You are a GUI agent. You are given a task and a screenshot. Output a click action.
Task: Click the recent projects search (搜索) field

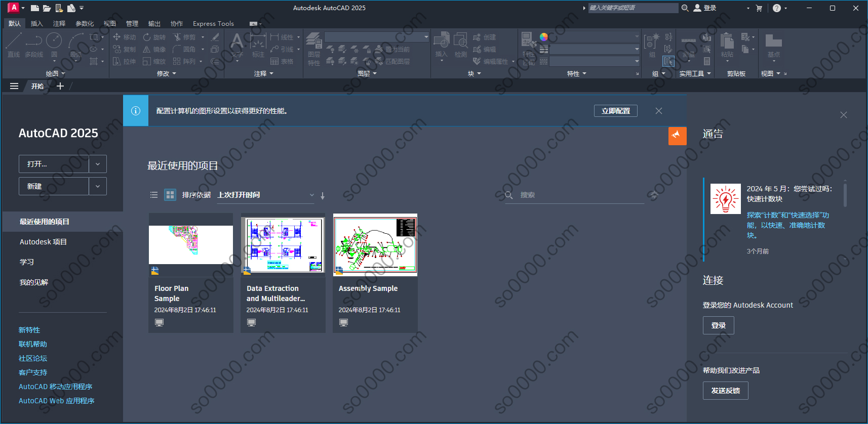[x=574, y=195]
